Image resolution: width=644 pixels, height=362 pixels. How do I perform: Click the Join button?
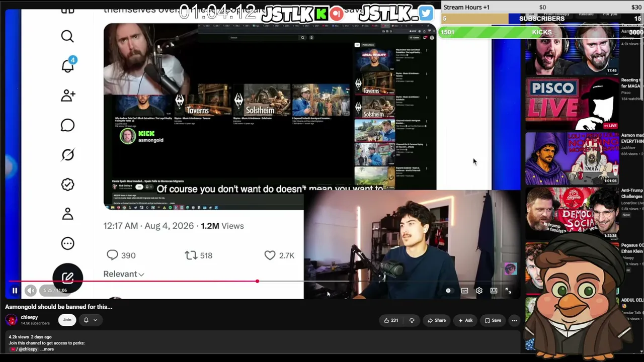click(x=67, y=320)
